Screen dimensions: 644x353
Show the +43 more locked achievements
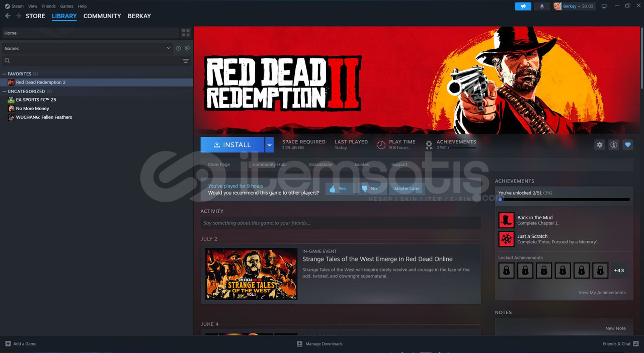click(619, 271)
